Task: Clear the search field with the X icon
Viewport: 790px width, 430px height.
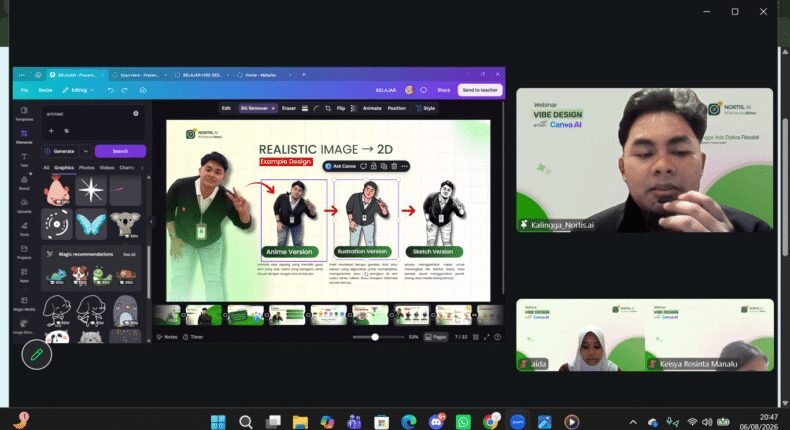Action: (136, 113)
